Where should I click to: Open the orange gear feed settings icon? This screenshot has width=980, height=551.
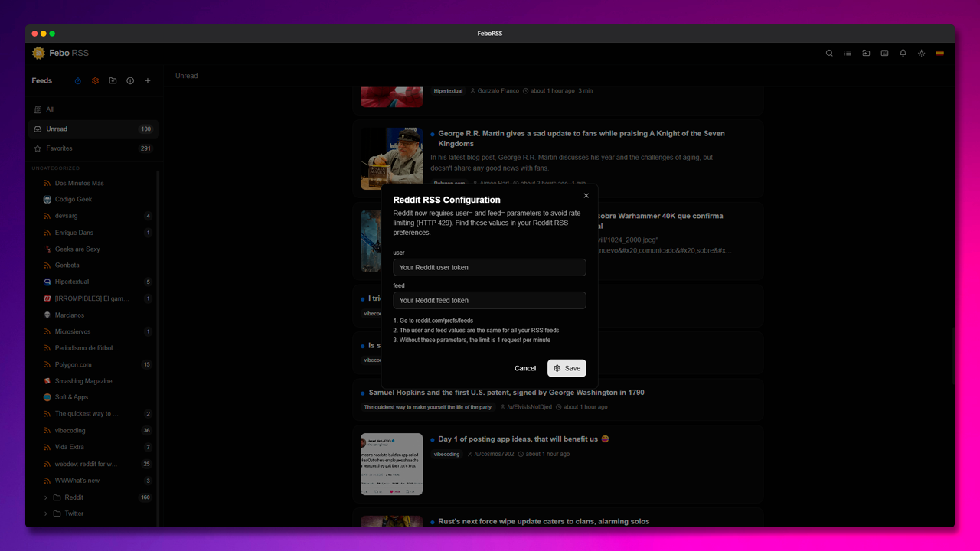(95, 80)
